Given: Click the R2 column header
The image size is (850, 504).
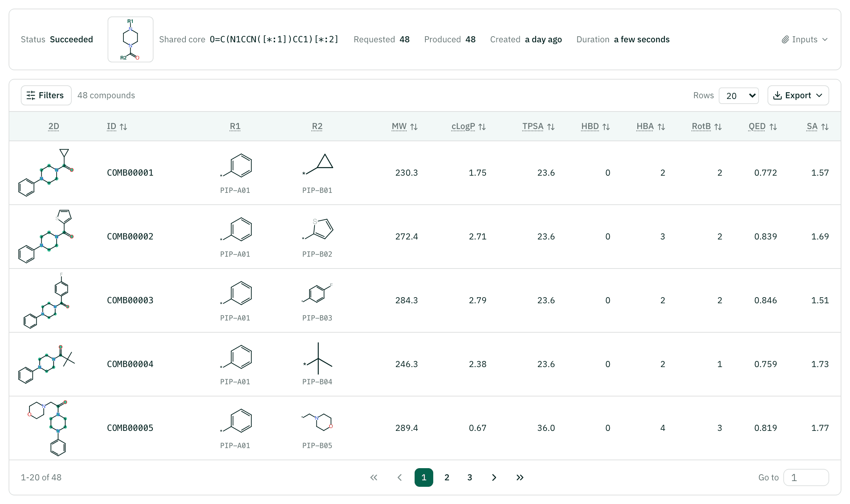Looking at the screenshot, I should tap(317, 127).
